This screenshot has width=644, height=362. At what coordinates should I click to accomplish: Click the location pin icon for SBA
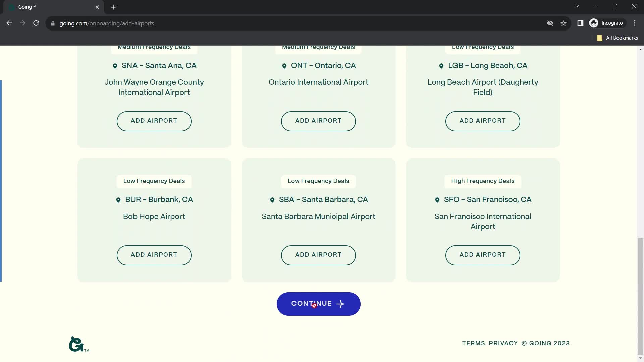272,200
